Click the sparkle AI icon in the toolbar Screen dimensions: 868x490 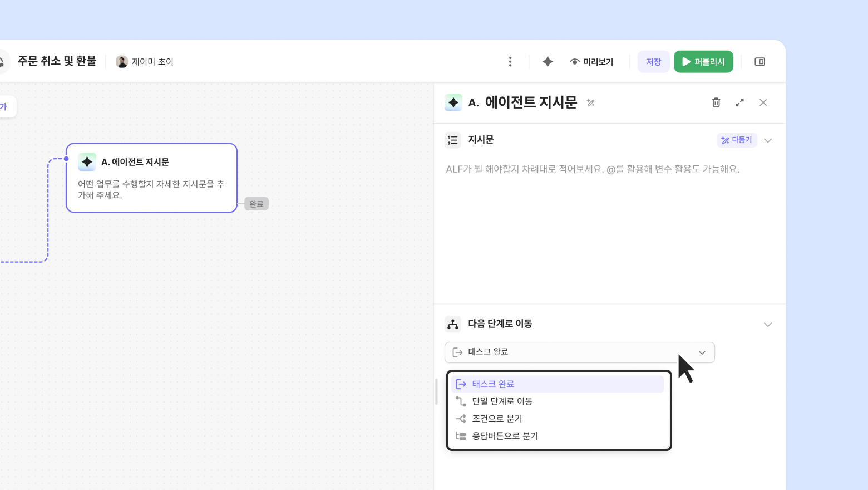coord(548,62)
